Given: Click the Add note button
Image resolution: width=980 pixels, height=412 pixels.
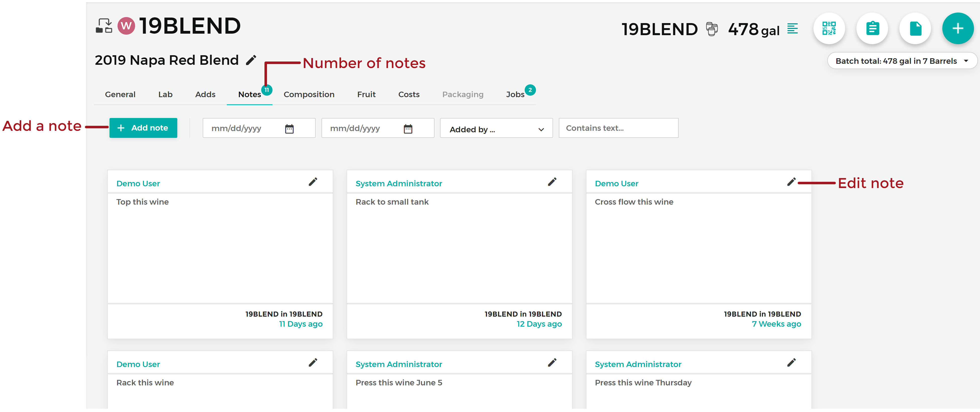Looking at the screenshot, I should pyautogui.click(x=143, y=128).
